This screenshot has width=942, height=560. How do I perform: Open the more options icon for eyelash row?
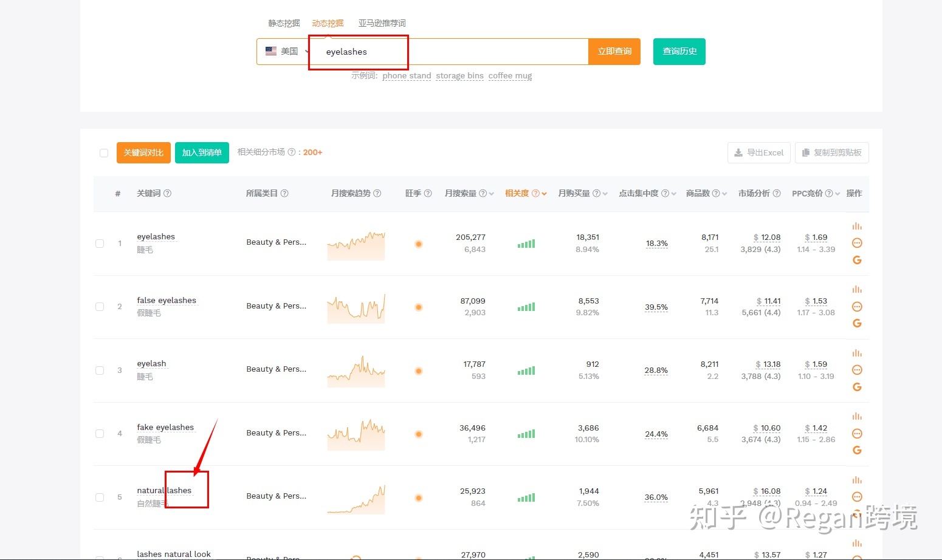857,370
